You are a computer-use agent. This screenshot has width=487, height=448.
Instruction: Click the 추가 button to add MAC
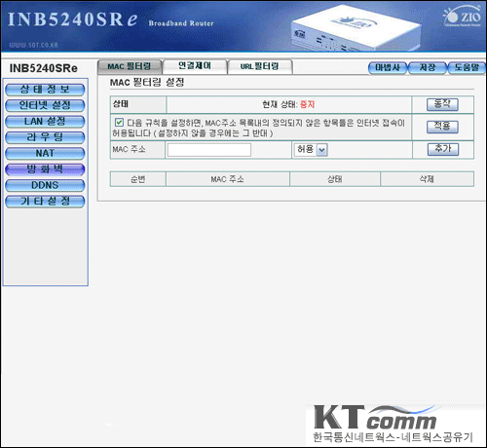(x=443, y=149)
